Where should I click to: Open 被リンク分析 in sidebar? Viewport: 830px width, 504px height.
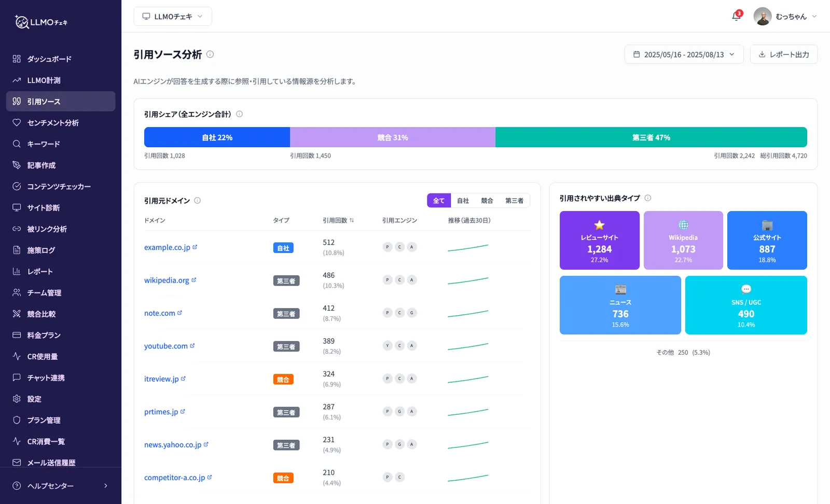point(61,229)
